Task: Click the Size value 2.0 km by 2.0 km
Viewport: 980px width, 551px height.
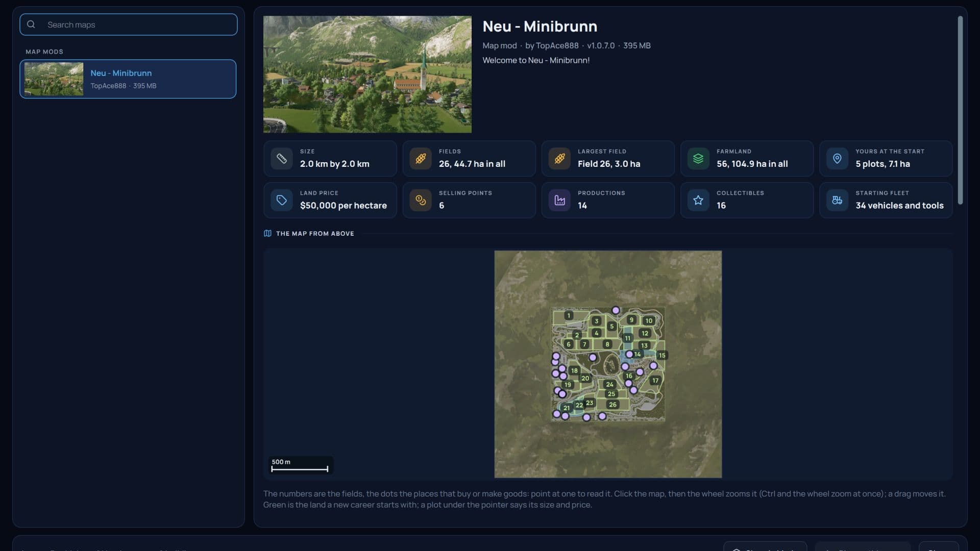Action: click(x=335, y=164)
